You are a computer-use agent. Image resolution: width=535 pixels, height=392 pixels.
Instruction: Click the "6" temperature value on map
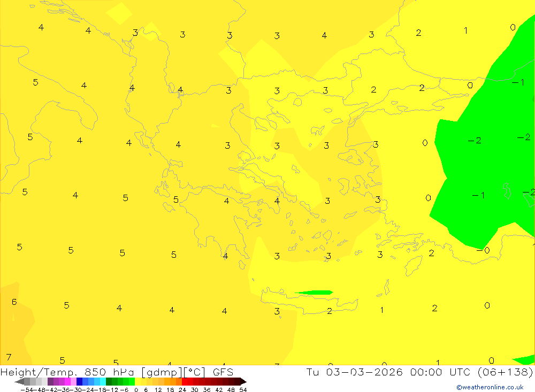(x=14, y=302)
